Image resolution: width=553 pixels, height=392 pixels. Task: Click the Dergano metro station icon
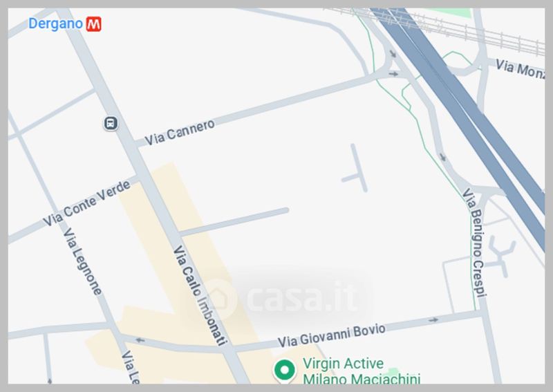click(x=94, y=24)
